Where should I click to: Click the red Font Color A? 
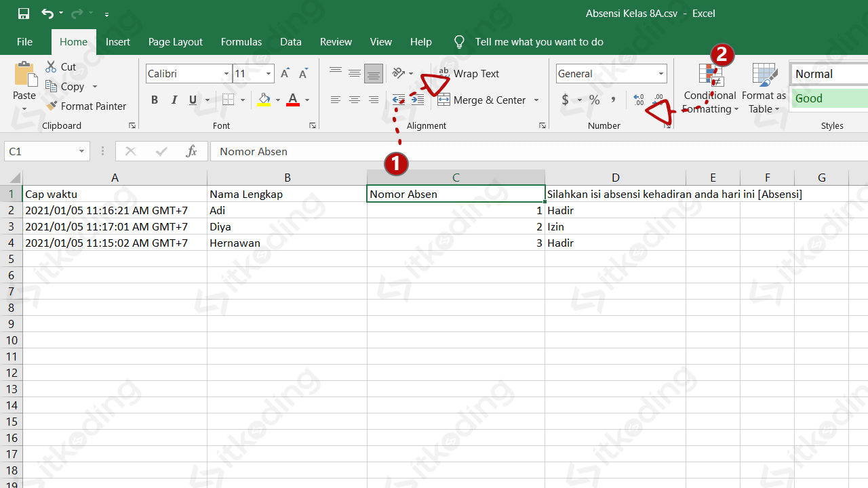coord(293,100)
